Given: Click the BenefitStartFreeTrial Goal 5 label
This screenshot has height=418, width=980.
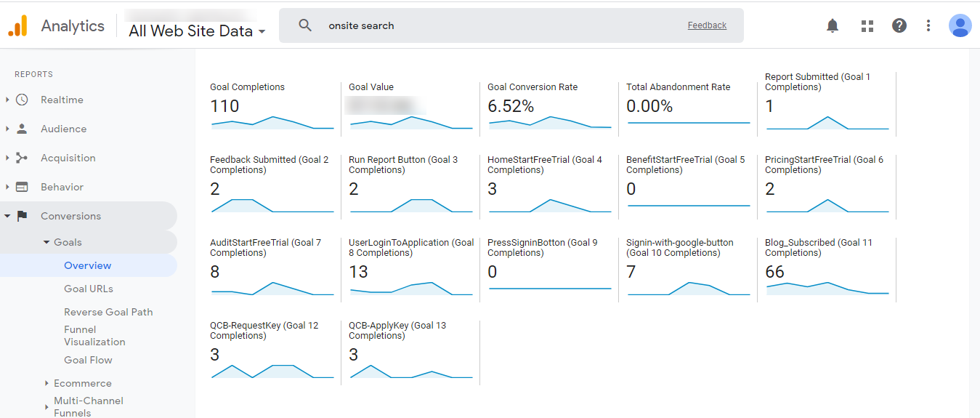Looking at the screenshot, I should pos(686,164).
